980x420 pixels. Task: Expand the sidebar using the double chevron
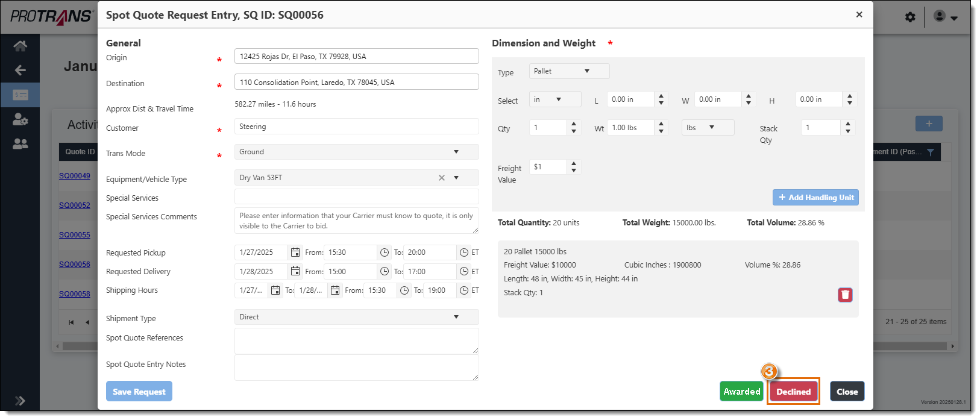point(20,400)
